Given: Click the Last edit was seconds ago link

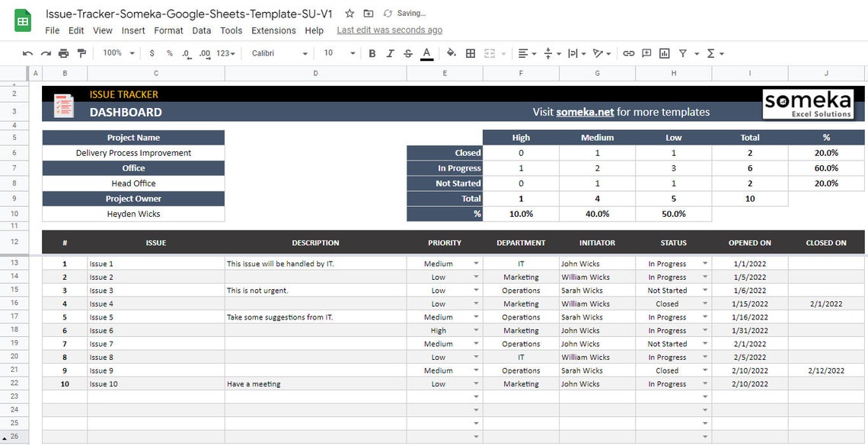Looking at the screenshot, I should 389,30.
